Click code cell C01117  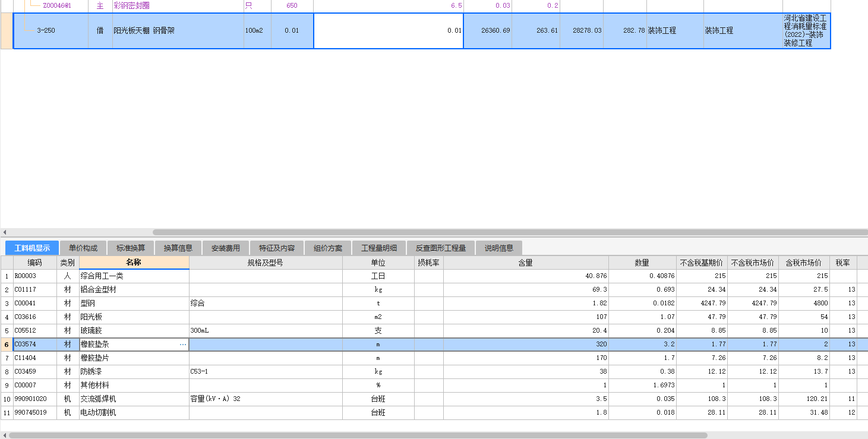coord(34,290)
